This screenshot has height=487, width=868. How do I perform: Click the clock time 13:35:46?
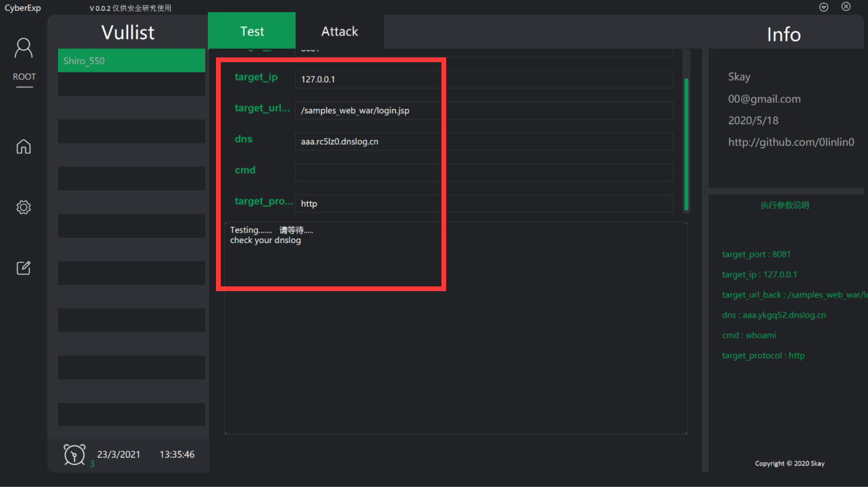(177, 455)
